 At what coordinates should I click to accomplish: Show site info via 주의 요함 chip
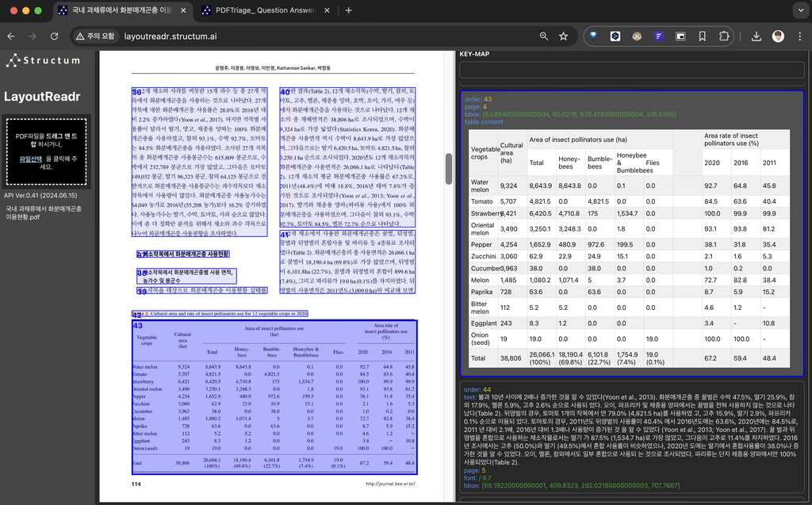tap(95, 36)
